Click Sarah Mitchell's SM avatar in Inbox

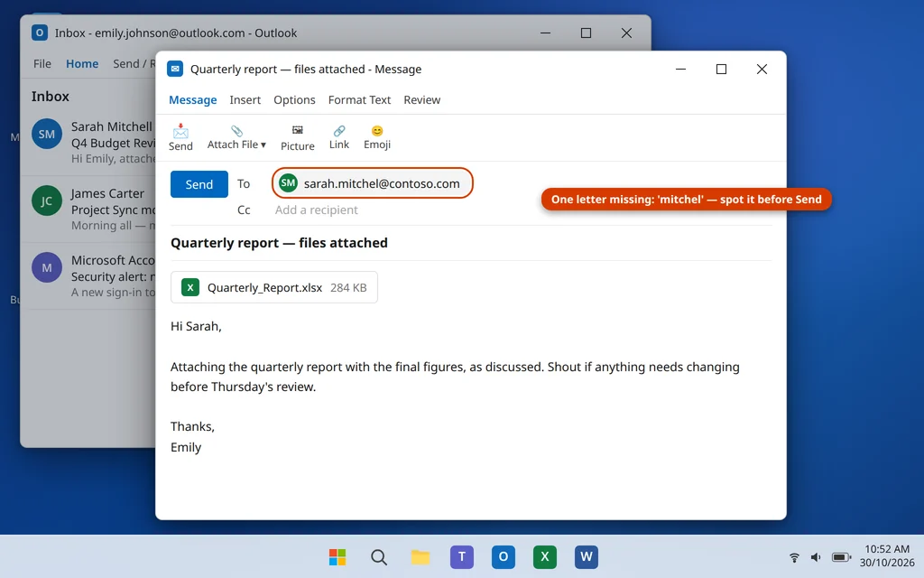pyautogui.click(x=47, y=134)
